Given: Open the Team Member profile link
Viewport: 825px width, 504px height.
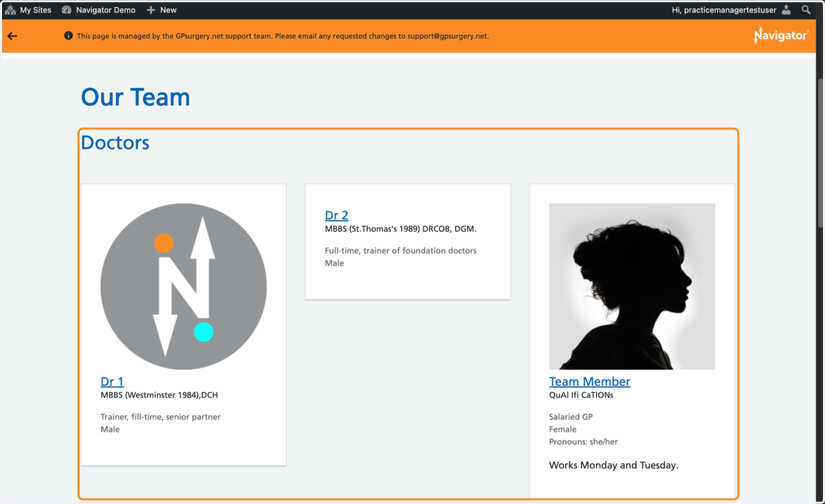Looking at the screenshot, I should [589, 381].
